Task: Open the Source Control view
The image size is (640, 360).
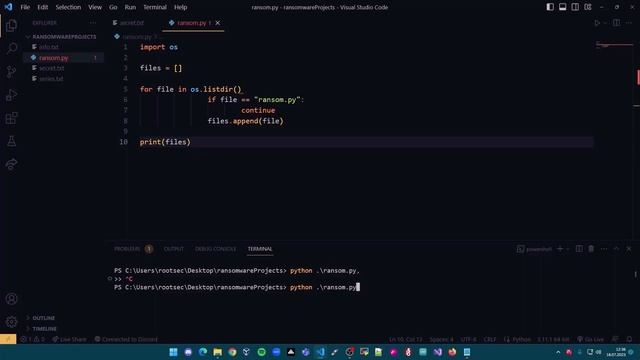Action: 11,72
